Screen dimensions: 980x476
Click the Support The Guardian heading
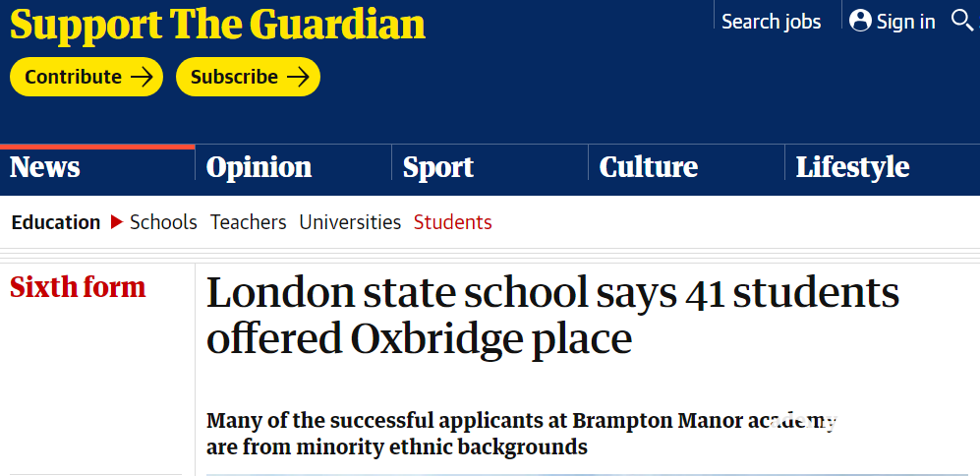pos(217,25)
